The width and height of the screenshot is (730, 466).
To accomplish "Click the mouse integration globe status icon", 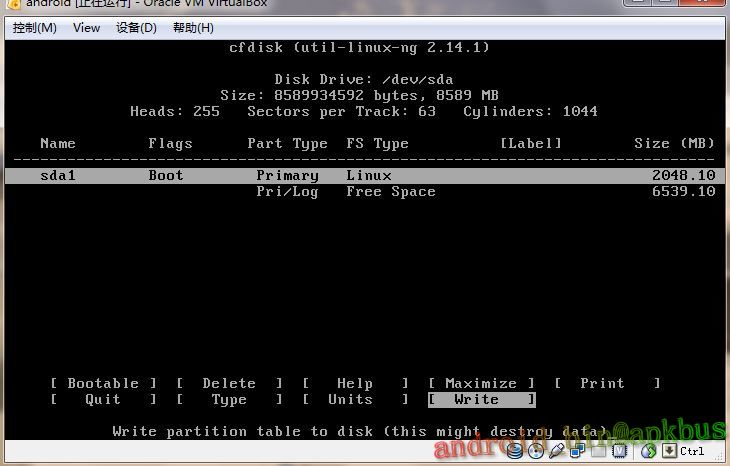I will click(649, 451).
